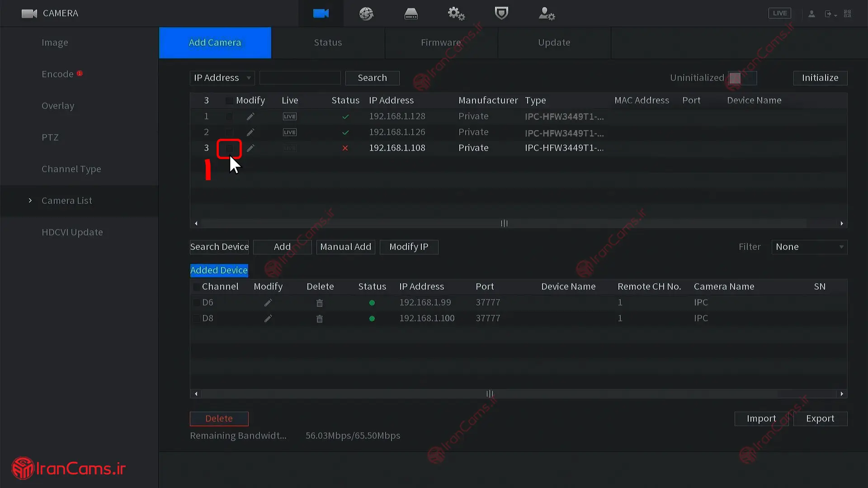Open Encode settings in sidebar
Viewport: 868px width, 488px height.
[57, 74]
